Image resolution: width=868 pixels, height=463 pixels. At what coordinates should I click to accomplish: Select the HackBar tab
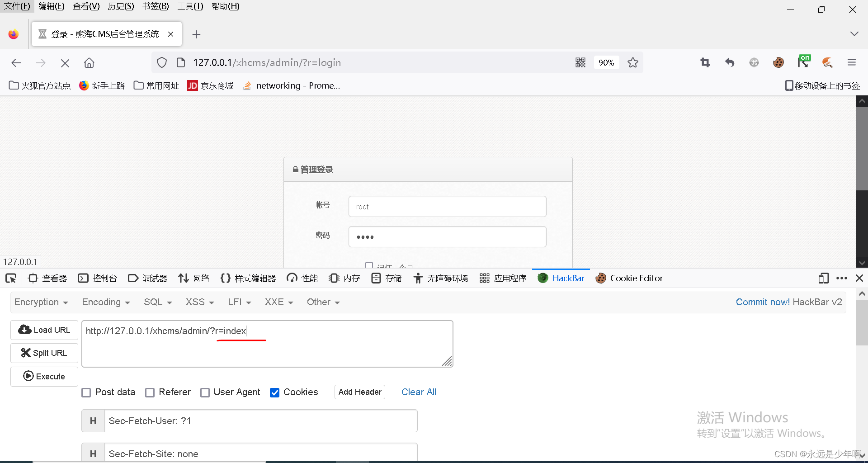pyautogui.click(x=561, y=278)
